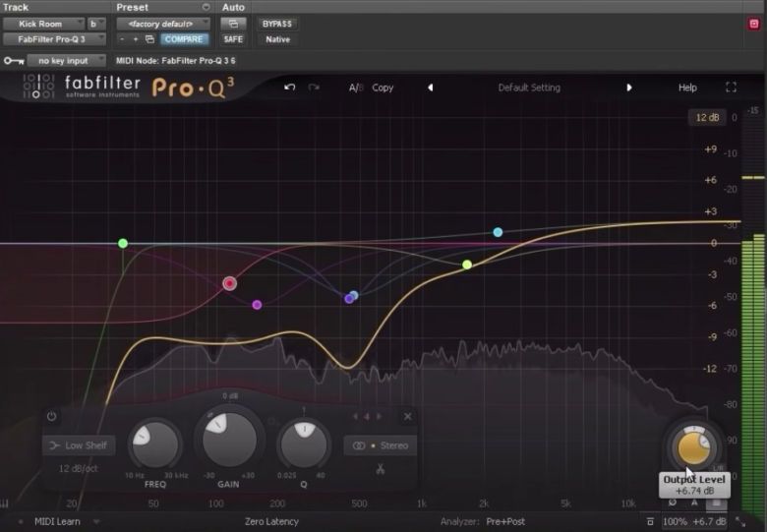This screenshot has height=532, width=767.
Task: Click the band split scissors icon
Action: point(381,469)
